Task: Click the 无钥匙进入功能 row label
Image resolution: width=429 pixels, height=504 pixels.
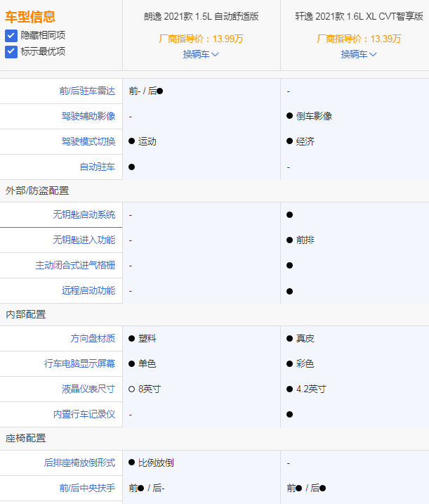Action: click(84, 240)
